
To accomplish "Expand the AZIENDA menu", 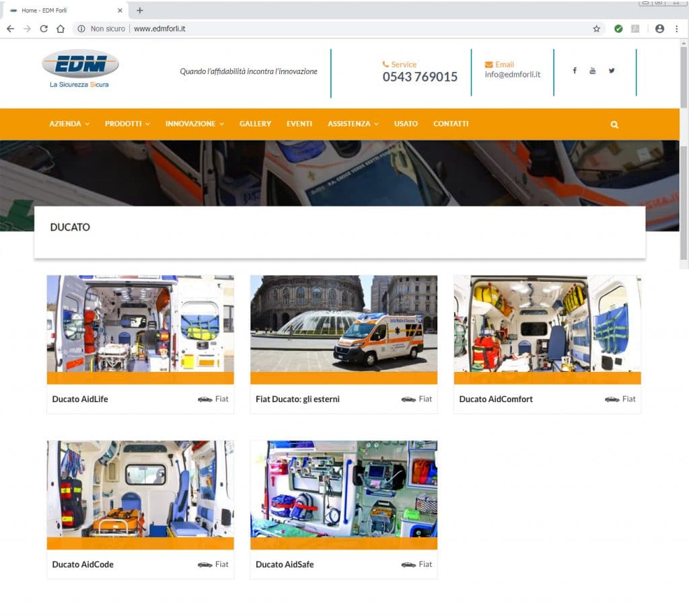I will click(x=69, y=124).
